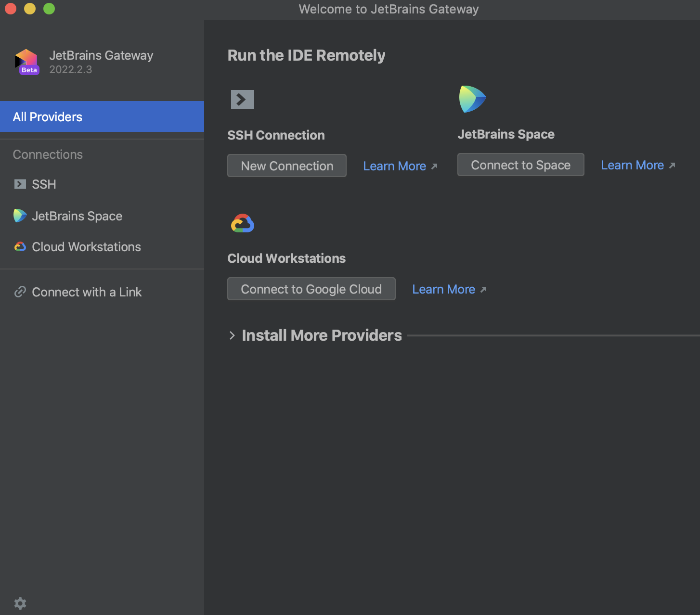
Task: Open SSH connections in sidebar
Action: [x=102, y=184]
